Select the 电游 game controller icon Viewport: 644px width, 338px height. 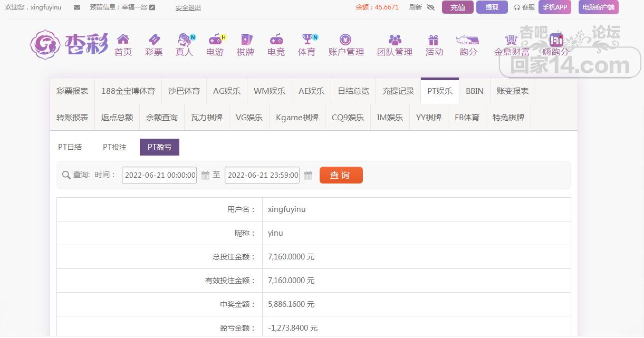click(215, 40)
